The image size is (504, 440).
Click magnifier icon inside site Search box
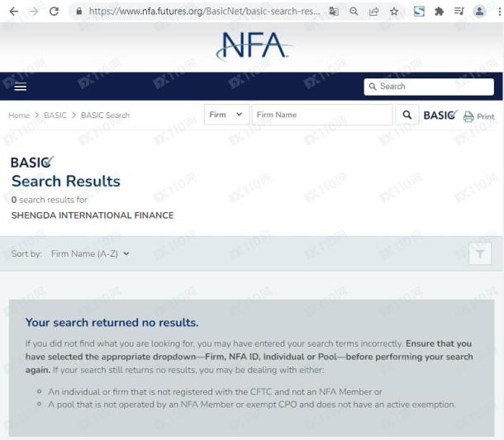[373, 87]
